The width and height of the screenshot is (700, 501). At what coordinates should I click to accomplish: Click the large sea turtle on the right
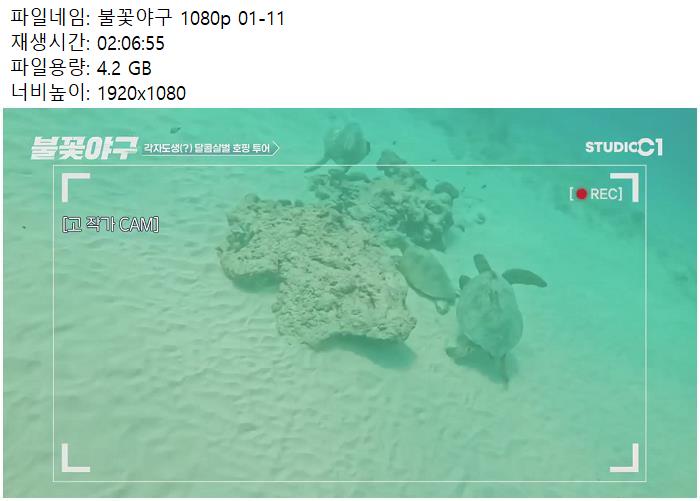(x=491, y=315)
